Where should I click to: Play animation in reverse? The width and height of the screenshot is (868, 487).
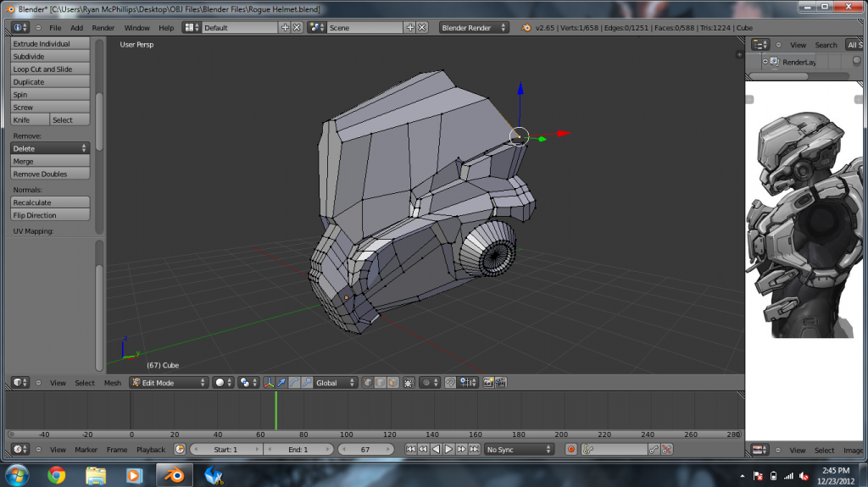point(437,450)
